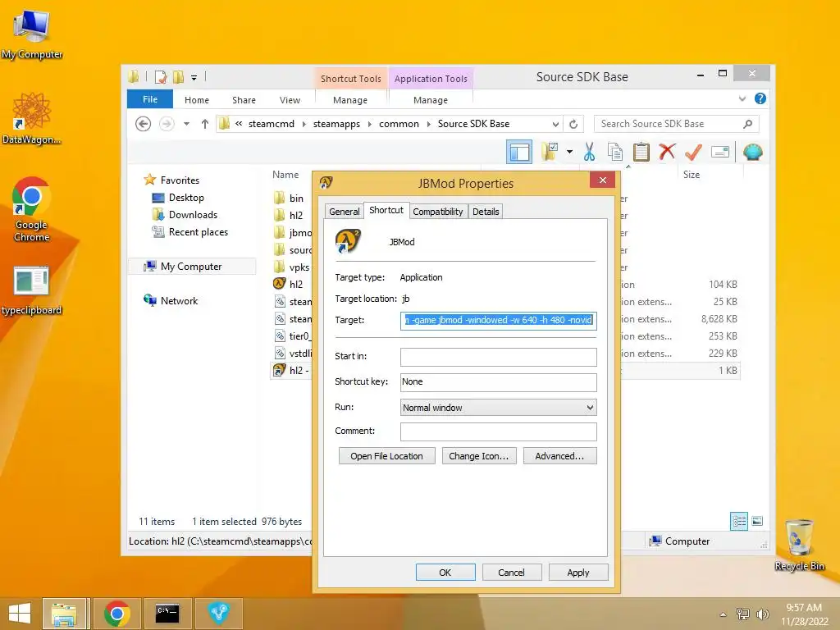Screen dimensions: 840x630
Task: Open Manage tab under Application Tools
Action: click(431, 100)
